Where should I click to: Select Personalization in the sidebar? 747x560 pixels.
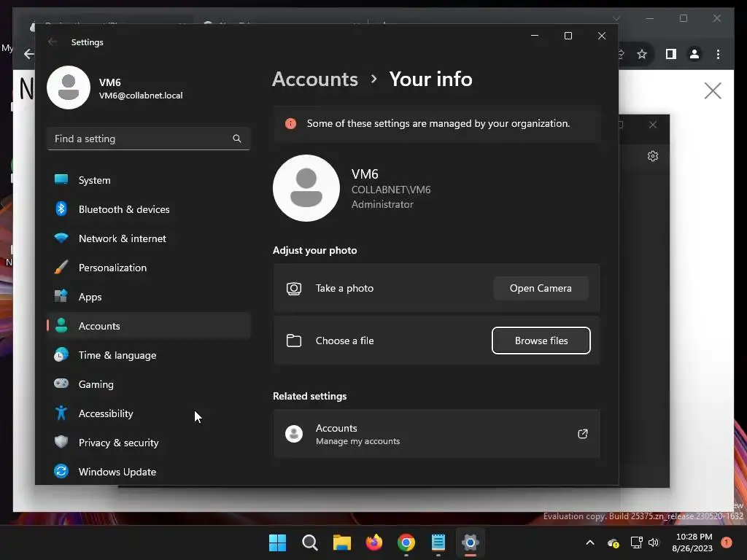point(149,268)
